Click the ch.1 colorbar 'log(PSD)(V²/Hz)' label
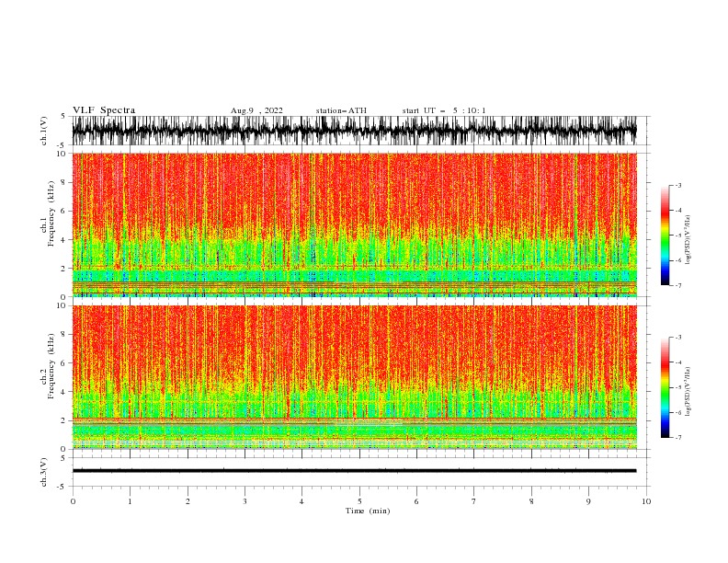 [688, 240]
